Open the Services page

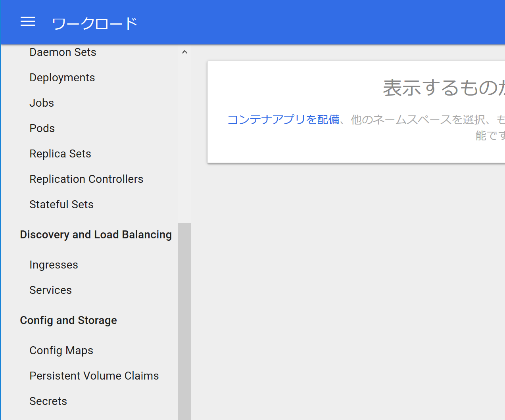click(x=50, y=290)
